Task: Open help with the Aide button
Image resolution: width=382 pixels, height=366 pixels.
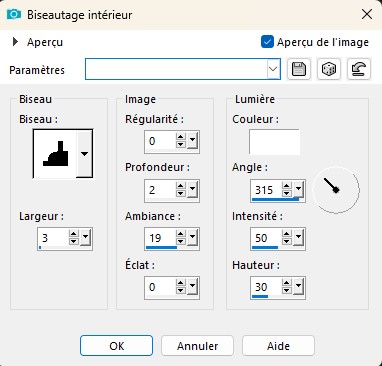Action: pos(278,346)
